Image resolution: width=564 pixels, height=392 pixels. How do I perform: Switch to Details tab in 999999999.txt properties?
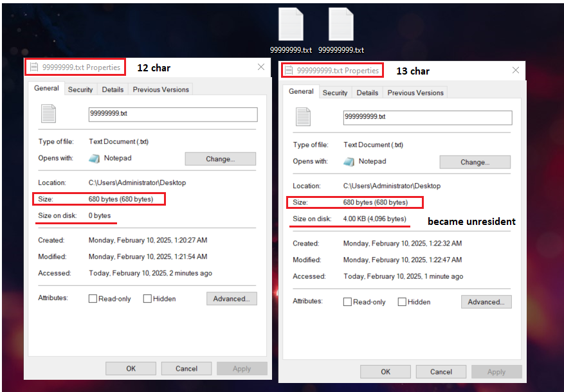tap(367, 93)
